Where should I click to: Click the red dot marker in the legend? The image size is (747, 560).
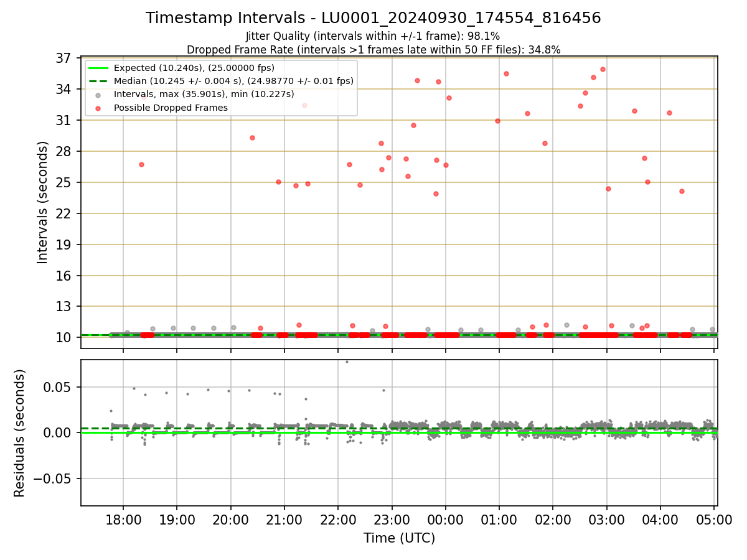[x=98, y=108]
